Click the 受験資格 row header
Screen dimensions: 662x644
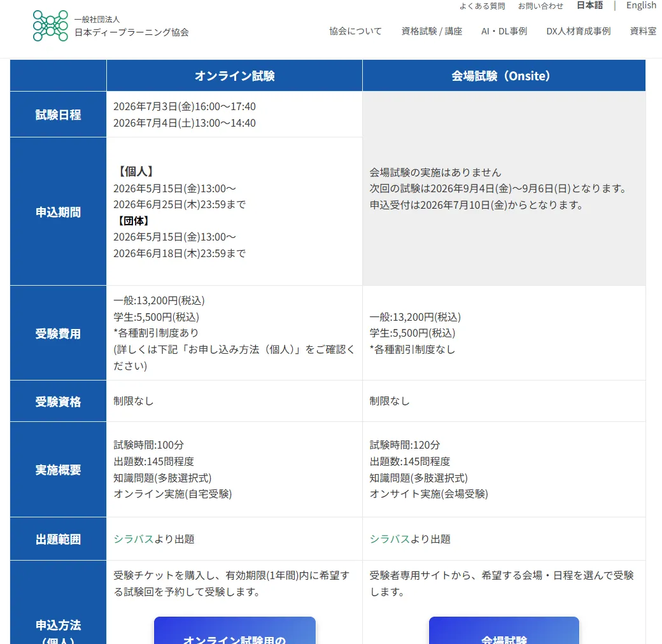[59, 402]
